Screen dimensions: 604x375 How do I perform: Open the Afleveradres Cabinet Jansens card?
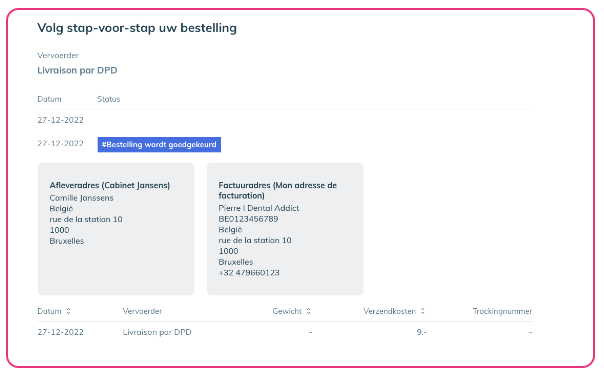point(116,229)
